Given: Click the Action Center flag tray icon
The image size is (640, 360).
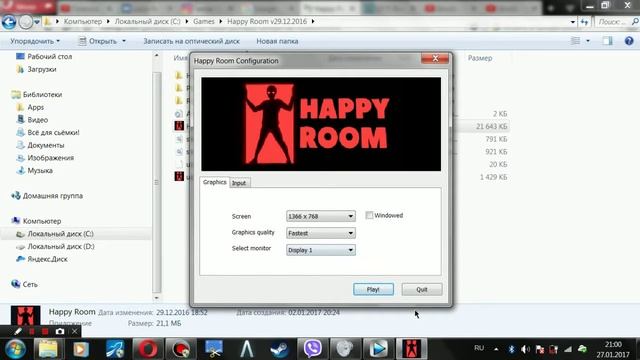Looking at the screenshot, I should click(540, 349).
